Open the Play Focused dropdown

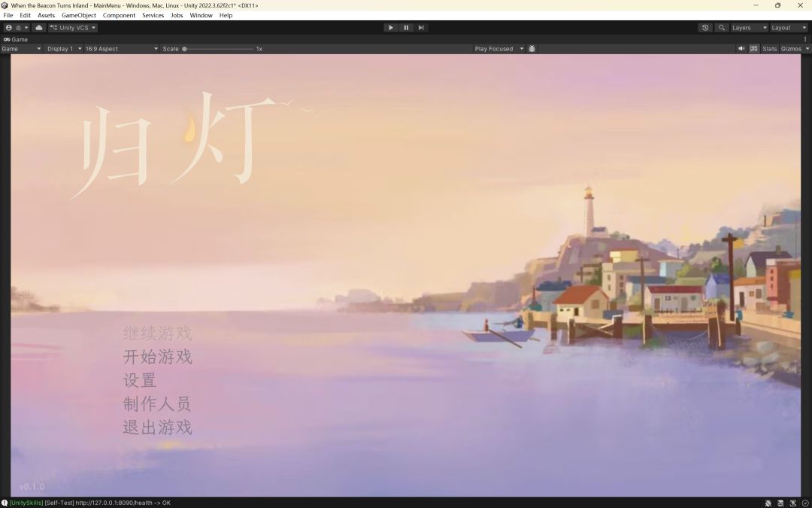pyautogui.click(x=499, y=49)
